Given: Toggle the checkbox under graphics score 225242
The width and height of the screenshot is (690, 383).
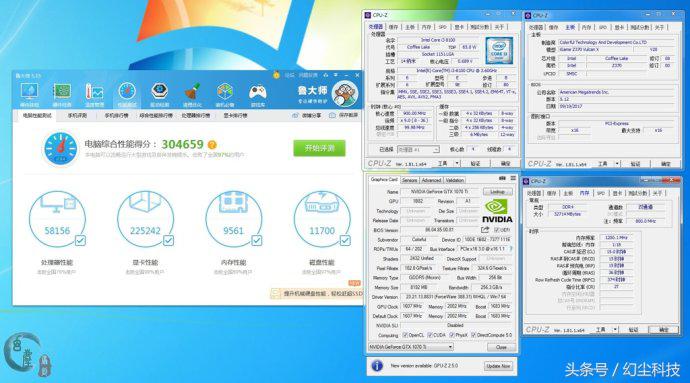Looking at the screenshot, I should pyautogui.click(x=169, y=240).
